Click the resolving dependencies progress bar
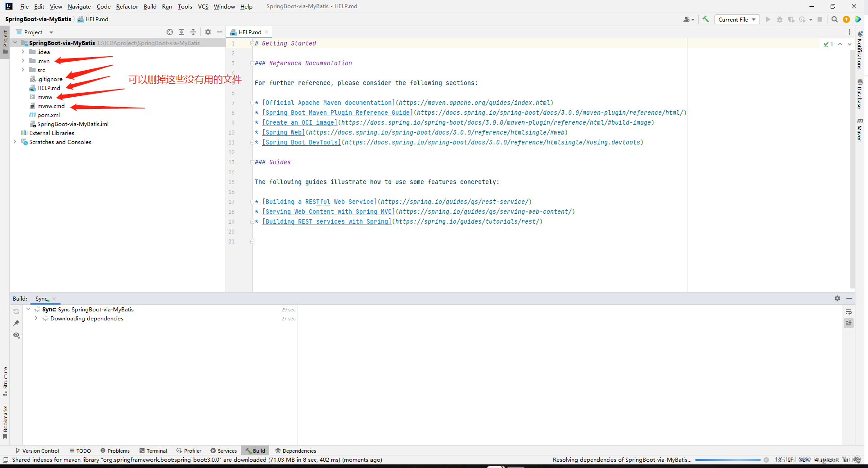This screenshot has width=868, height=468. point(728,460)
